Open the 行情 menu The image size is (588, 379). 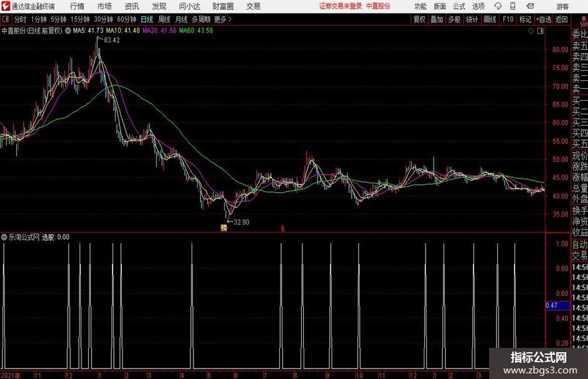[77, 6]
